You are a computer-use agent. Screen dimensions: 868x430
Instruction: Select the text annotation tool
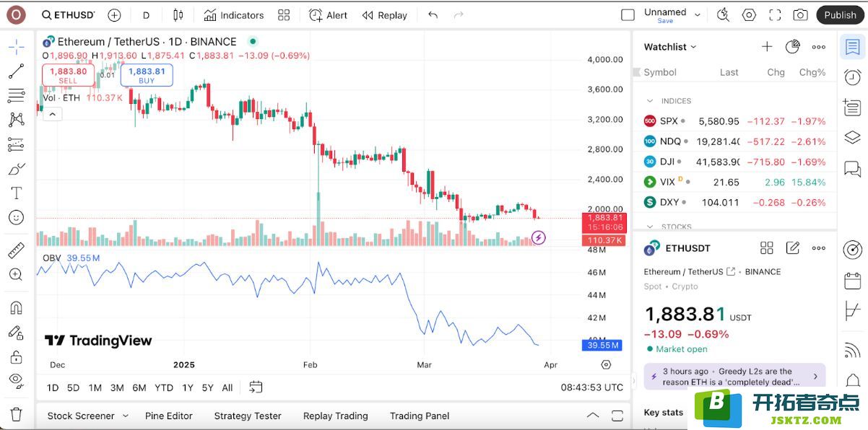[16, 193]
